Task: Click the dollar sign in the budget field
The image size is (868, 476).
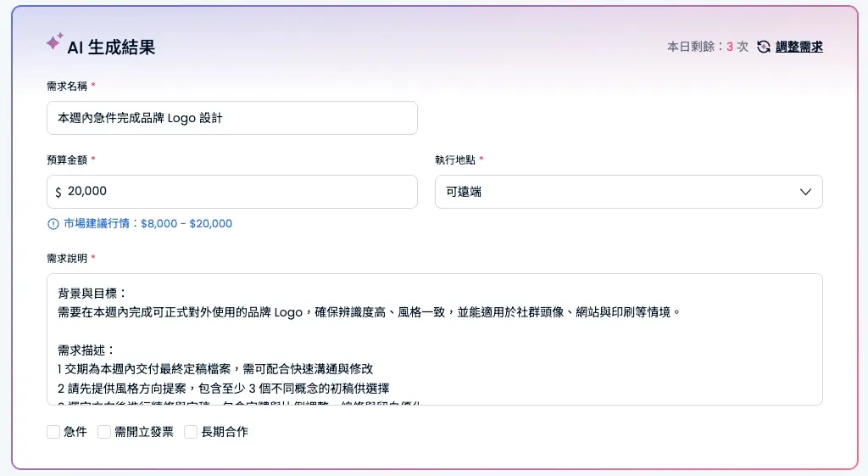Action: [58, 193]
